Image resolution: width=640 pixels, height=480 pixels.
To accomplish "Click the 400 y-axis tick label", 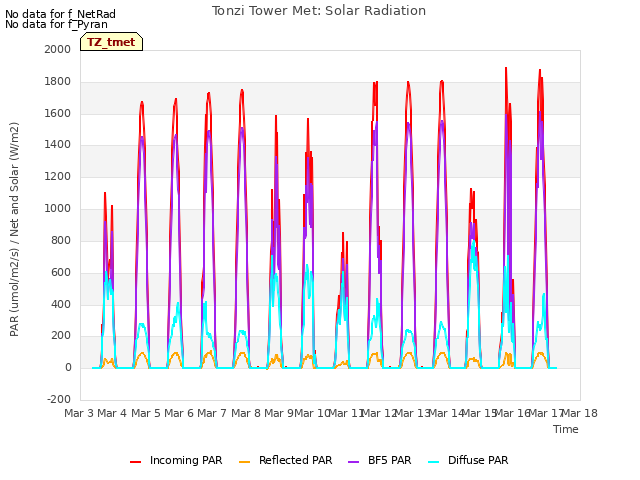I will pyautogui.click(x=61, y=304).
